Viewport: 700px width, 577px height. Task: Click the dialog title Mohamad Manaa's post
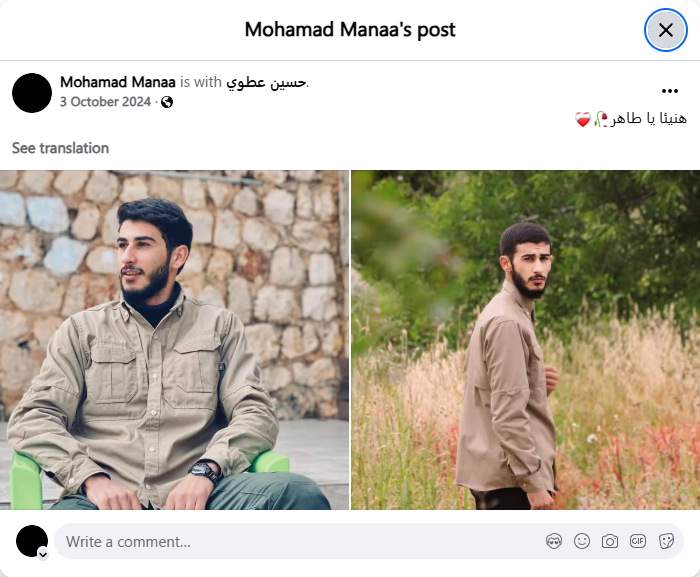pos(350,30)
